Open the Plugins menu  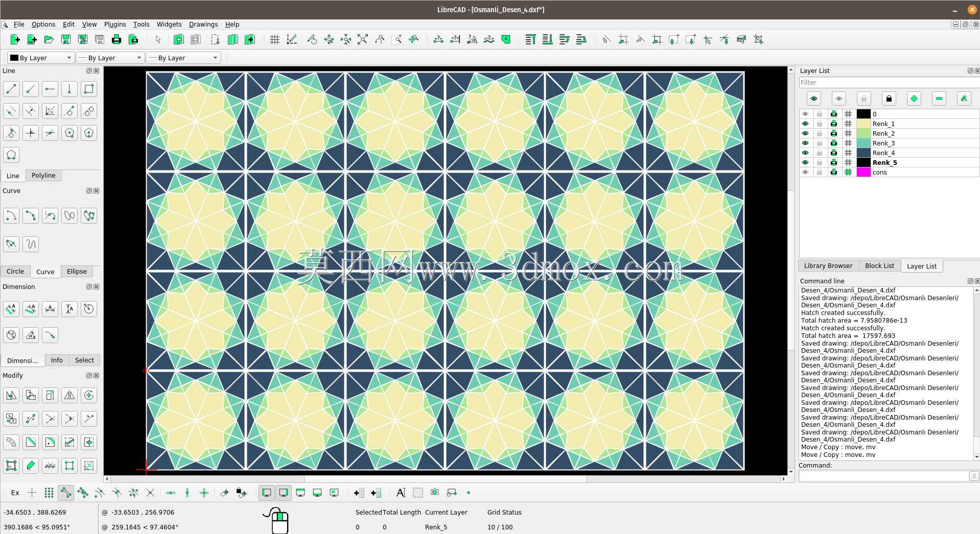click(115, 24)
